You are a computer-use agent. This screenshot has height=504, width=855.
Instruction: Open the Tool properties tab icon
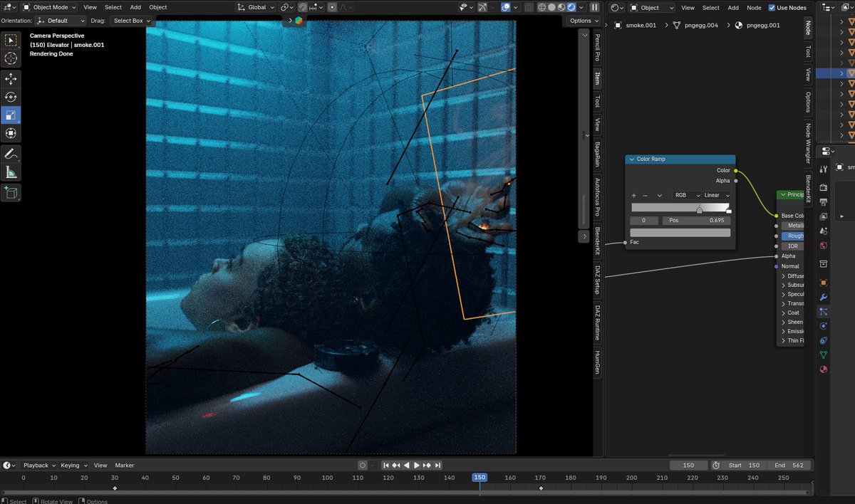point(823,168)
